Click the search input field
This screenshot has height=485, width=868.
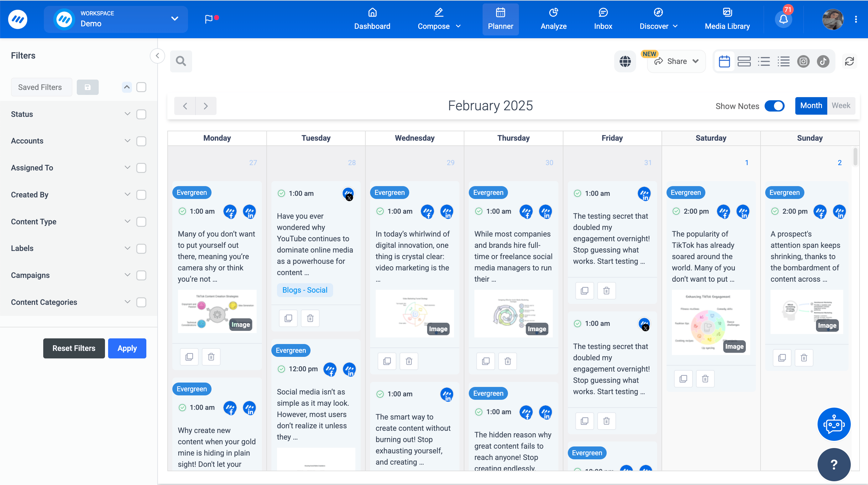(180, 61)
